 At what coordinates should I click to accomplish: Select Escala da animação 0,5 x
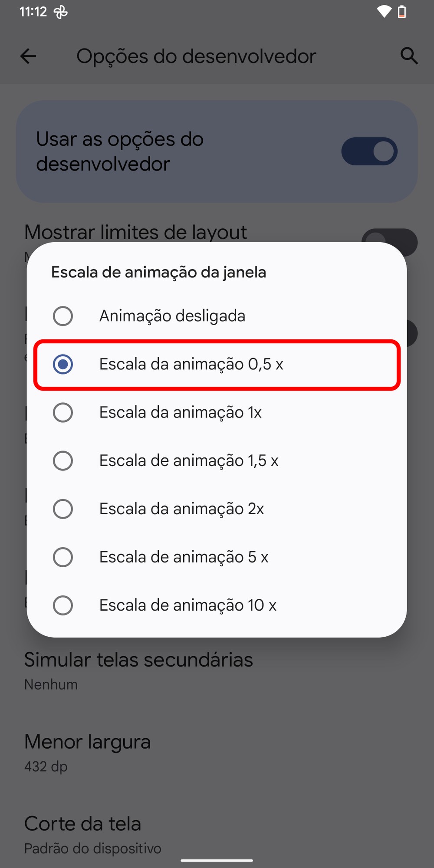(63, 364)
